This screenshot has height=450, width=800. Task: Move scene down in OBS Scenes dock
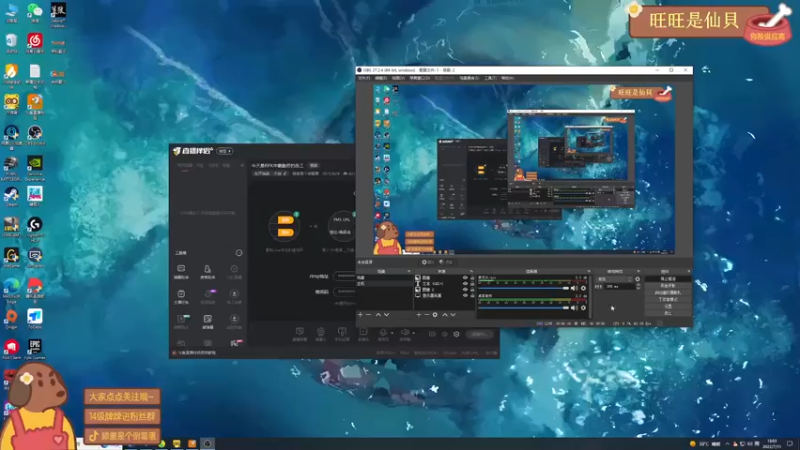click(387, 315)
